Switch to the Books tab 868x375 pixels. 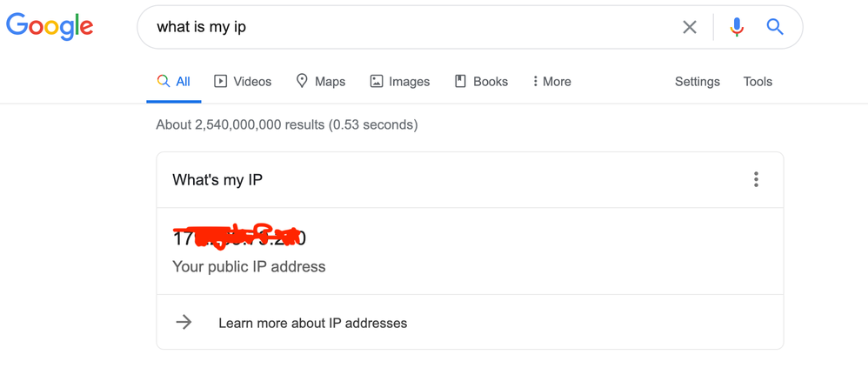pyautogui.click(x=481, y=82)
